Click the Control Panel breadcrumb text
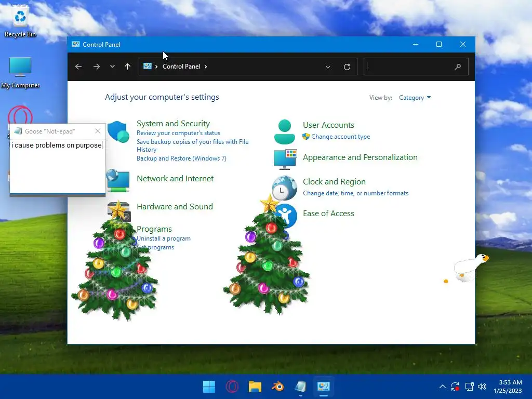Image resolution: width=532 pixels, height=399 pixels. click(181, 66)
